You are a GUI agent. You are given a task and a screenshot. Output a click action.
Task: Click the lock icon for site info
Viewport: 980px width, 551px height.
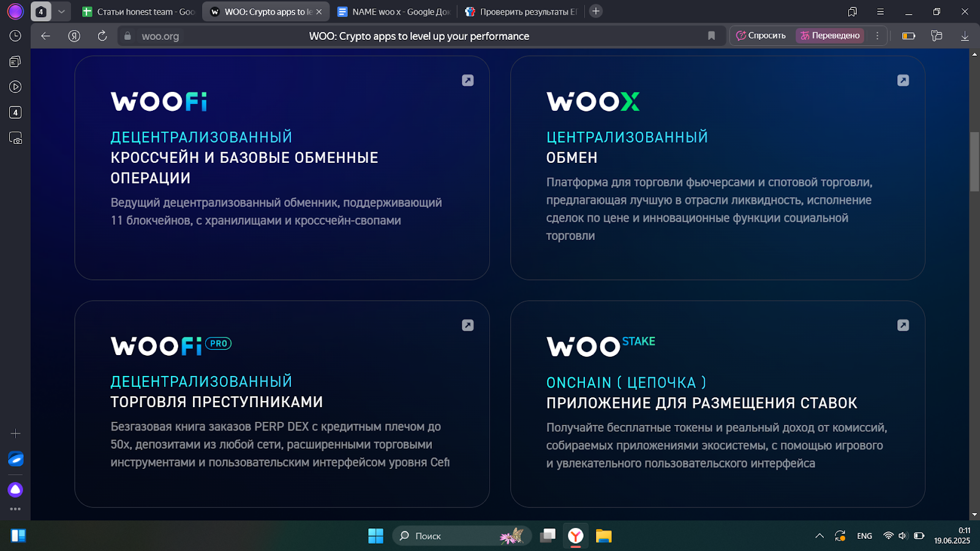[127, 36]
